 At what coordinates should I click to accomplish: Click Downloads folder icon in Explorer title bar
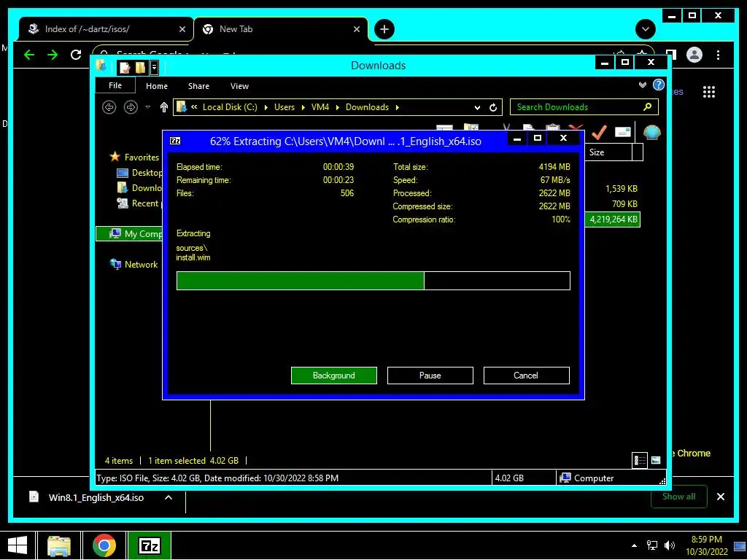101,65
